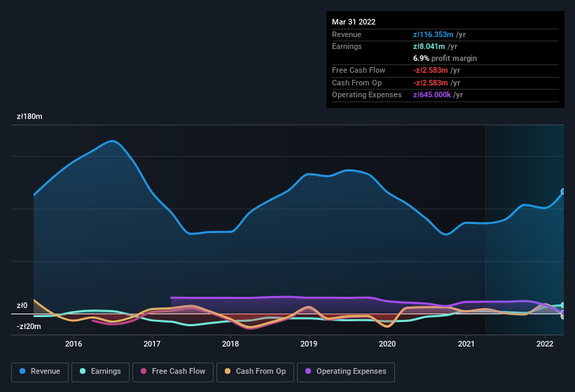Click the Earnings end-point marker at 2022
Screen dimensions: 575x392
tap(563, 305)
